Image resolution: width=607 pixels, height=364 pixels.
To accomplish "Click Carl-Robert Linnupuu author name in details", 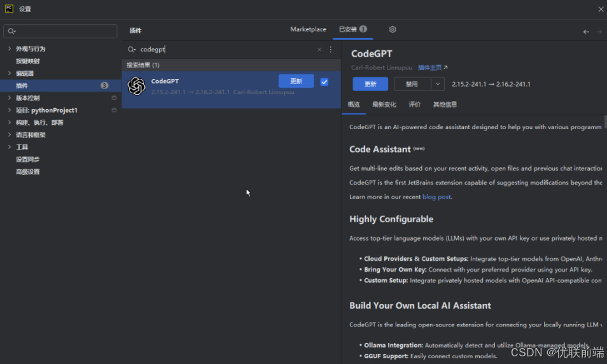I will pos(382,67).
